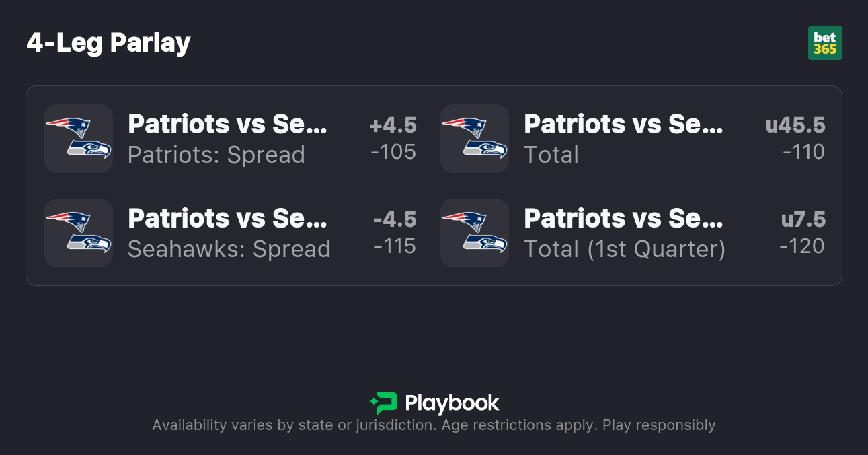Viewport: 868px width, 455px height.
Task: Open the Patriots: Spread leg title
Action: pos(227,125)
